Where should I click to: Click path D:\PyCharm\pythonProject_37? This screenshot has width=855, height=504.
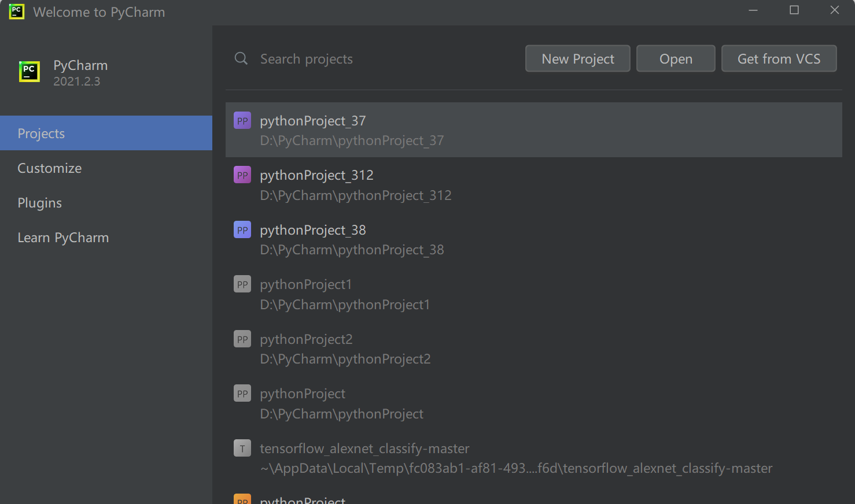coord(352,140)
